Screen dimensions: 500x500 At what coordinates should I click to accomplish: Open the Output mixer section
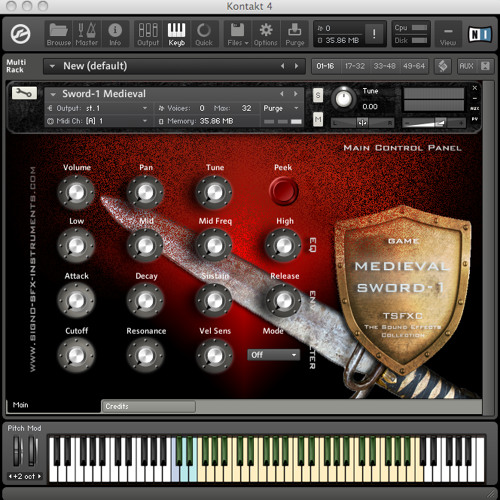(x=148, y=34)
